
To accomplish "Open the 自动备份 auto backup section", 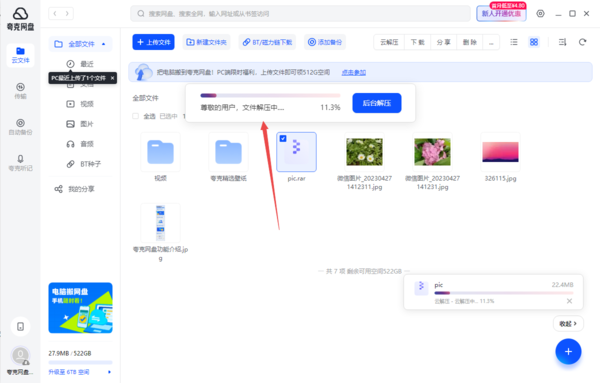I will point(20,127).
